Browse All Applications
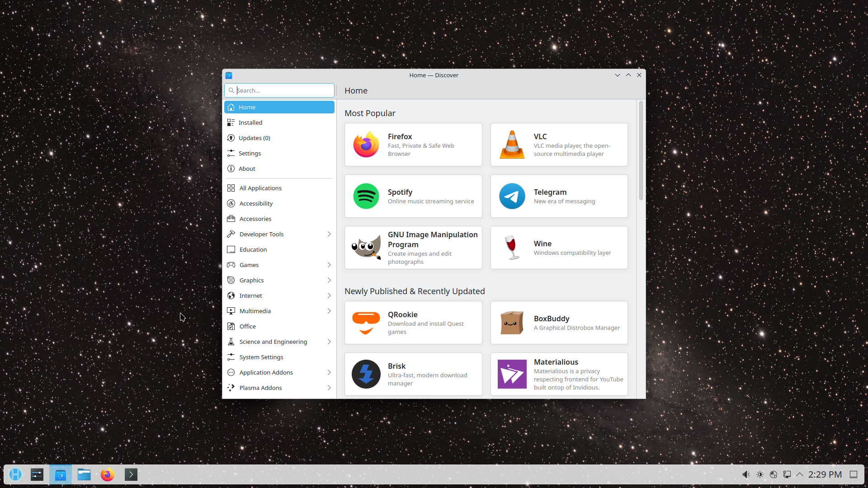 pos(279,188)
